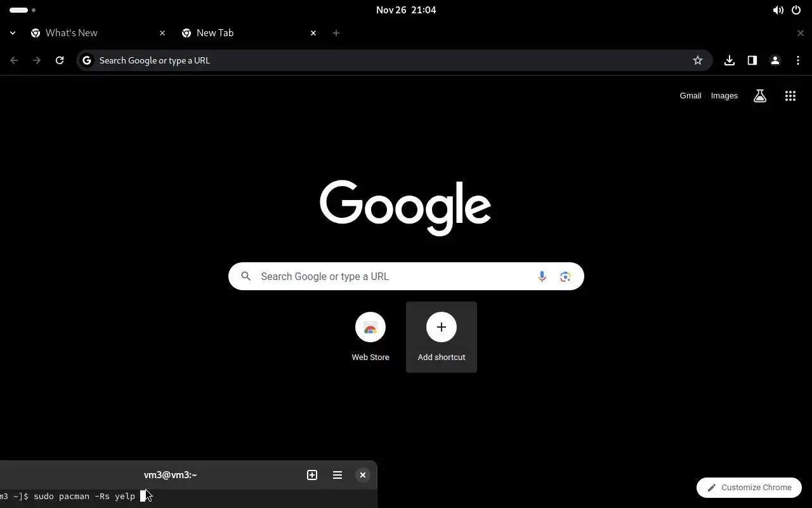Open the Images link
This screenshot has width=812, height=508.
[x=724, y=96]
